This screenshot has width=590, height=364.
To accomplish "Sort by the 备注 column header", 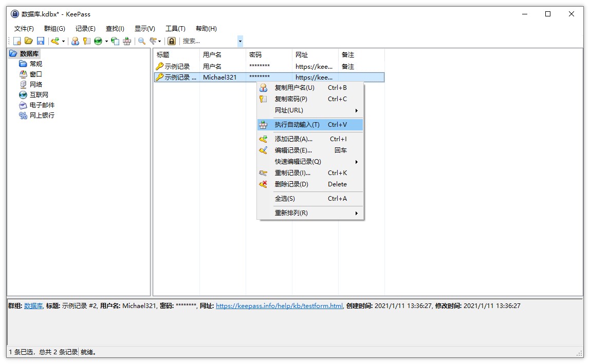I will 361,55.
